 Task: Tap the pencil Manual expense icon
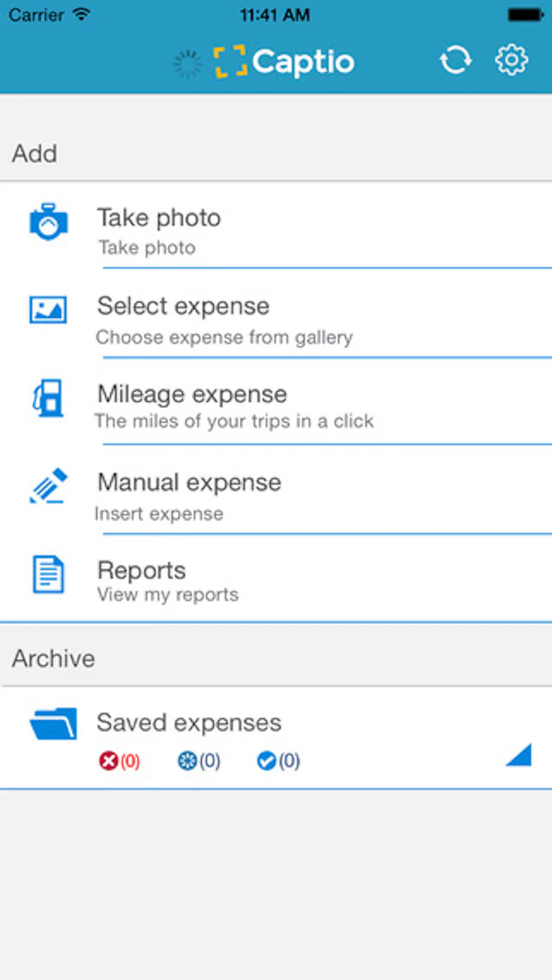49,486
